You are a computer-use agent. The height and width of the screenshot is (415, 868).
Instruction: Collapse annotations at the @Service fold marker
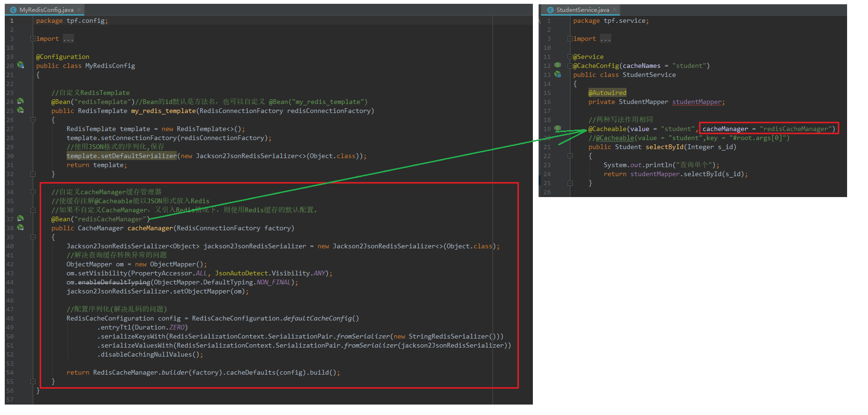pyautogui.click(x=570, y=57)
